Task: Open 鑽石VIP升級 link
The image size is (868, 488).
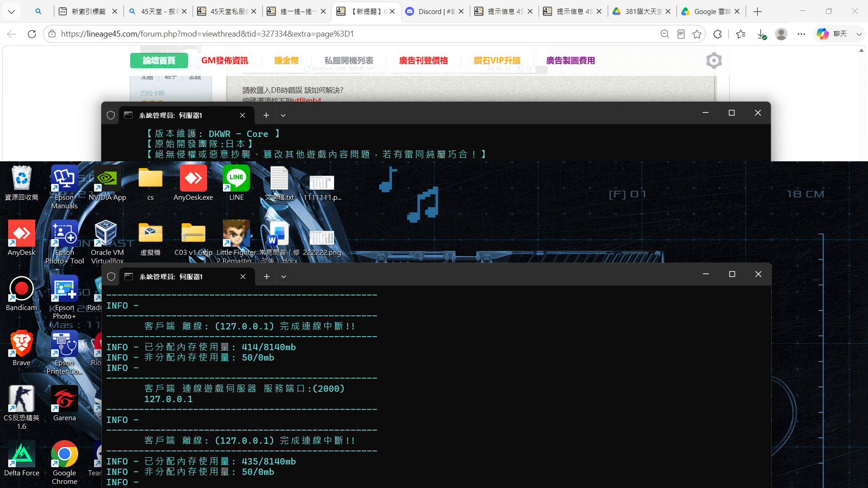Action: (497, 61)
